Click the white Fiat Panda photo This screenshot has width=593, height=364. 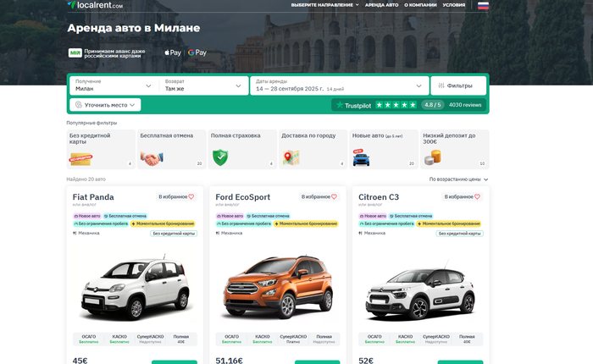[135, 287]
